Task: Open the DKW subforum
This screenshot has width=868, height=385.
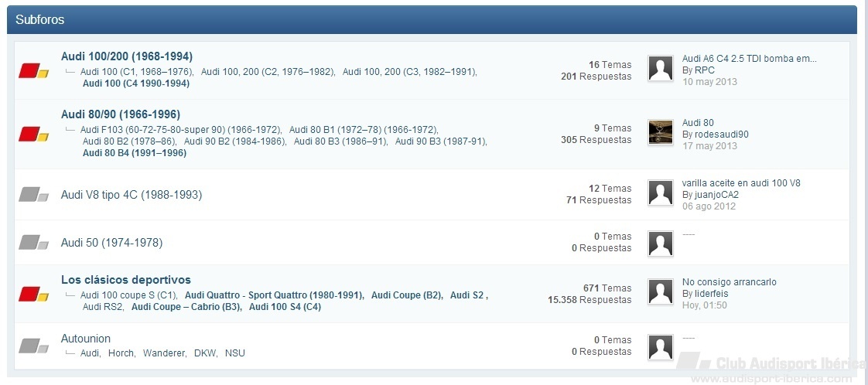Action: click(205, 353)
